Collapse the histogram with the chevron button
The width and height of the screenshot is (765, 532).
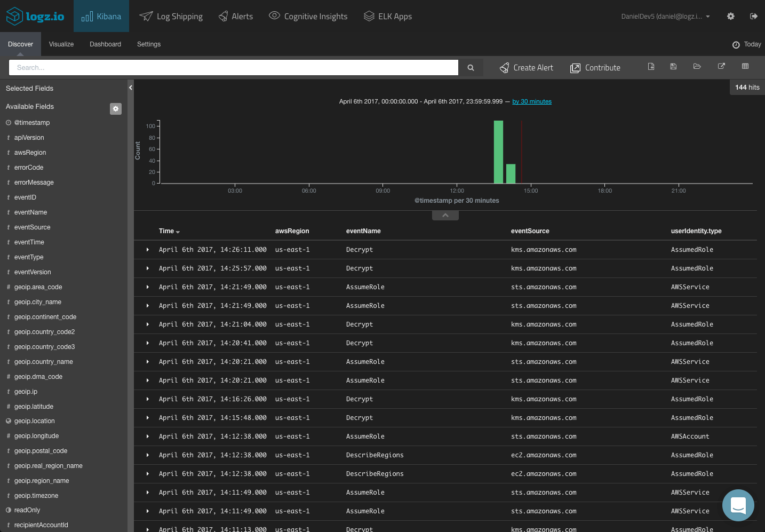click(x=445, y=215)
